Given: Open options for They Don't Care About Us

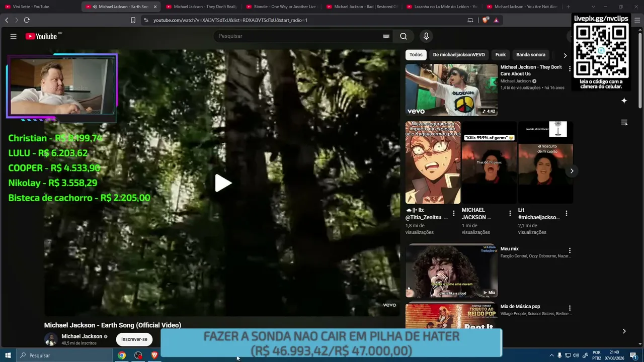Looking at the screenshot, I should [570, 68].
